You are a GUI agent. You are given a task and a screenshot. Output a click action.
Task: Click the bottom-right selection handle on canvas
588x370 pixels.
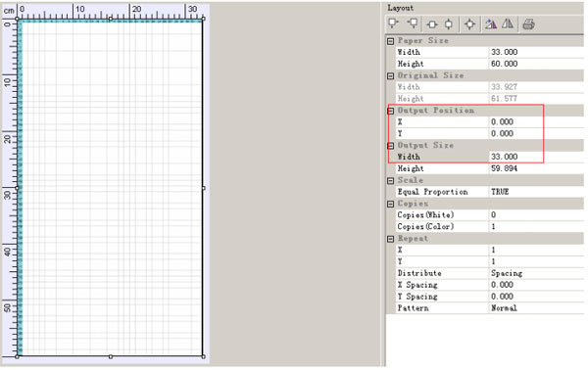[x=203, y=356]
